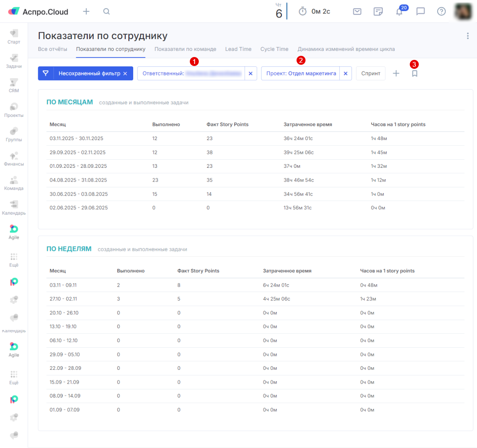Screen dimensions: 477x448
Task: Open the help question mark icon
Action: tap(441, 11)
